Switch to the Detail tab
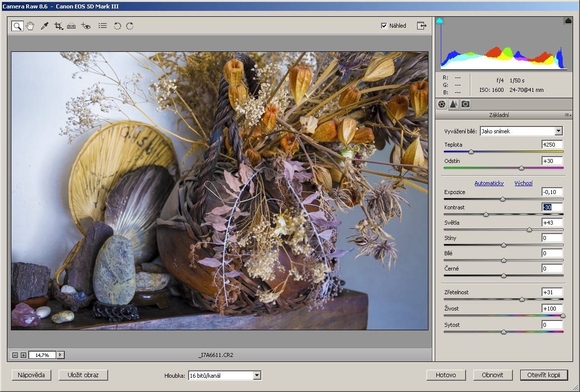This screenshot has width=580, height=392. (453, 104)
